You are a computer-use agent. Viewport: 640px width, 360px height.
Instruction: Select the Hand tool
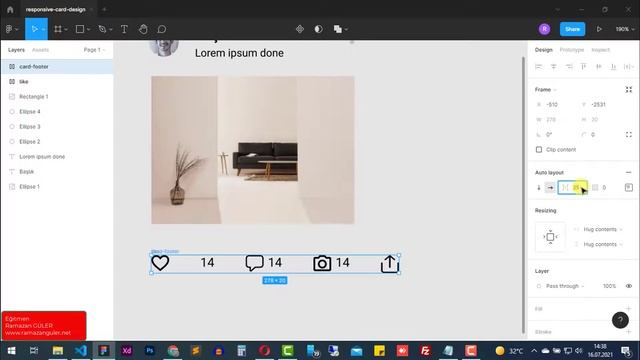click(x=143, y=29)
